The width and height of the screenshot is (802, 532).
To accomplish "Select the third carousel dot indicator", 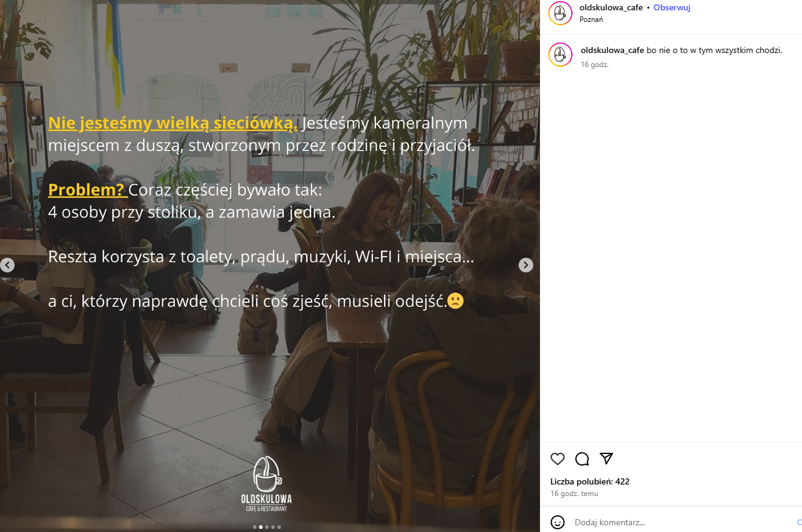I will 267,527.
